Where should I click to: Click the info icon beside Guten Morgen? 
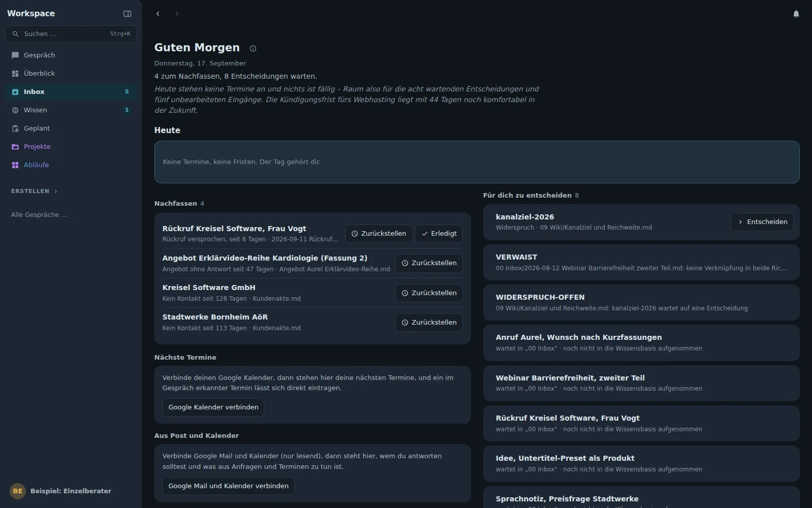pos(253,48)
